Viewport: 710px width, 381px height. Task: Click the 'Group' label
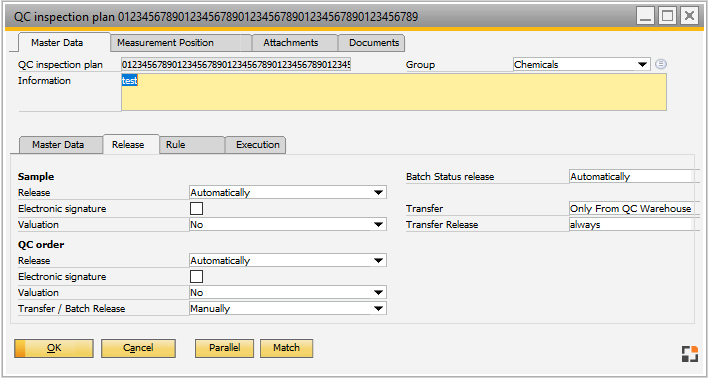420,64
